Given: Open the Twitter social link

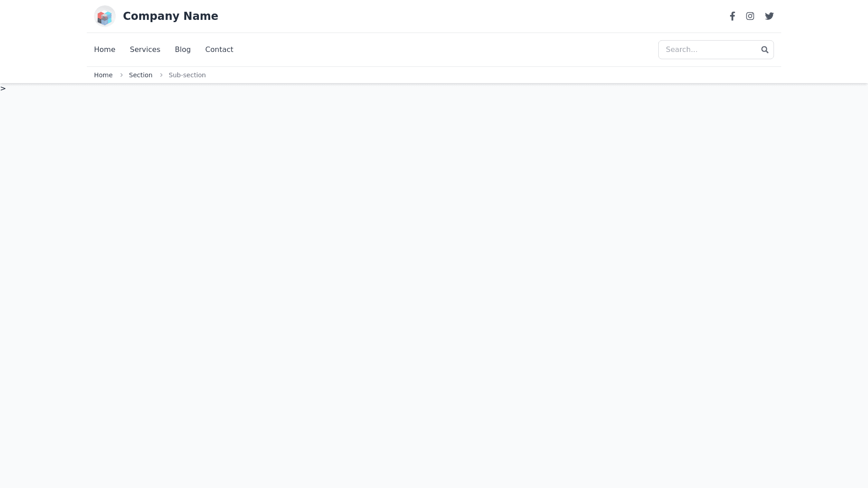Looking at the screenshot, I should tap(769, 16).
